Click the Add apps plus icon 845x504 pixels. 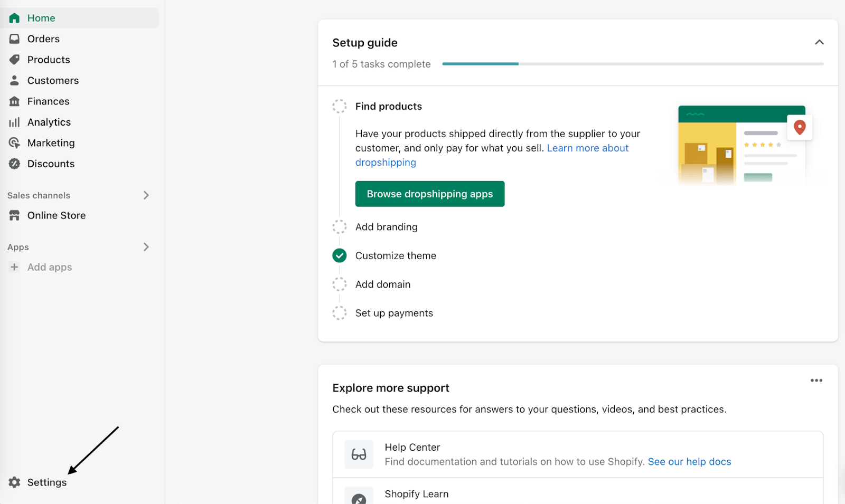click(x=14, y=267)
